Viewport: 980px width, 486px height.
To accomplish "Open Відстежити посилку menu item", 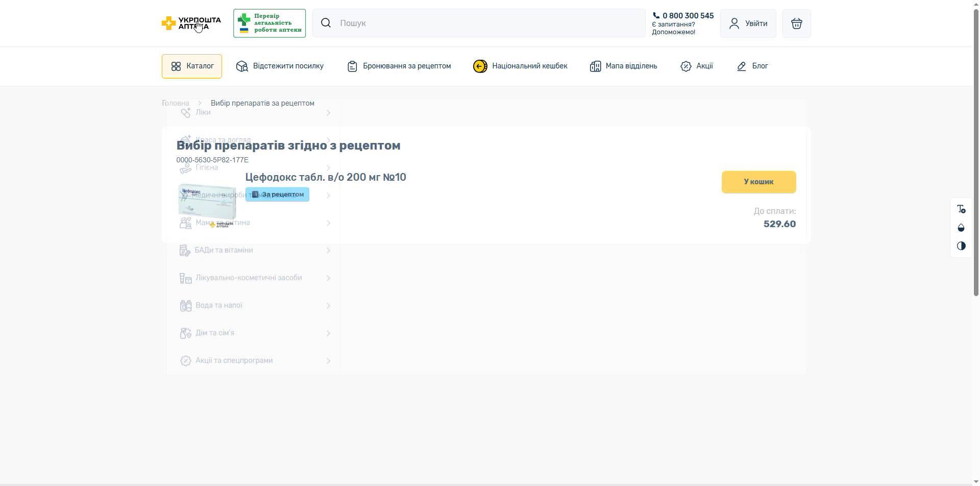I will click(280, 66).
